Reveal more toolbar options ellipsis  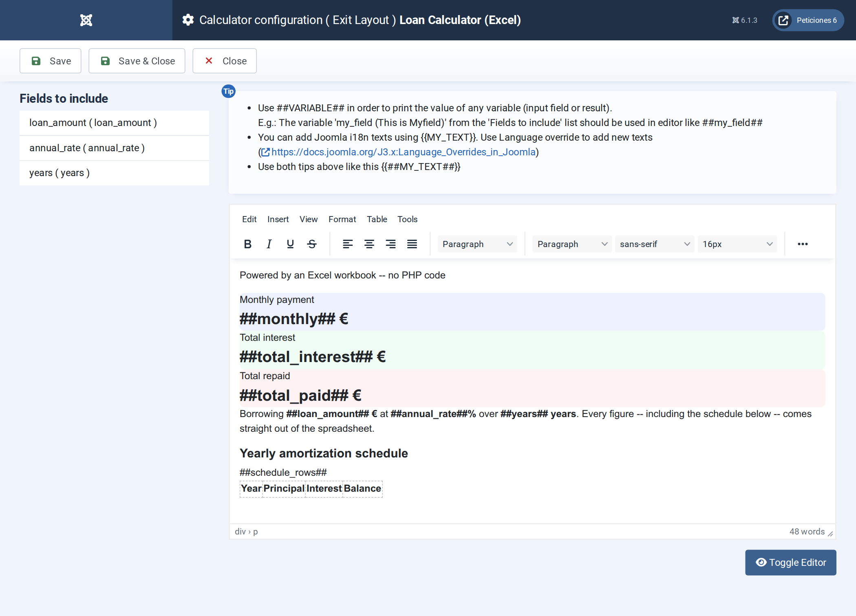[803, 244]
